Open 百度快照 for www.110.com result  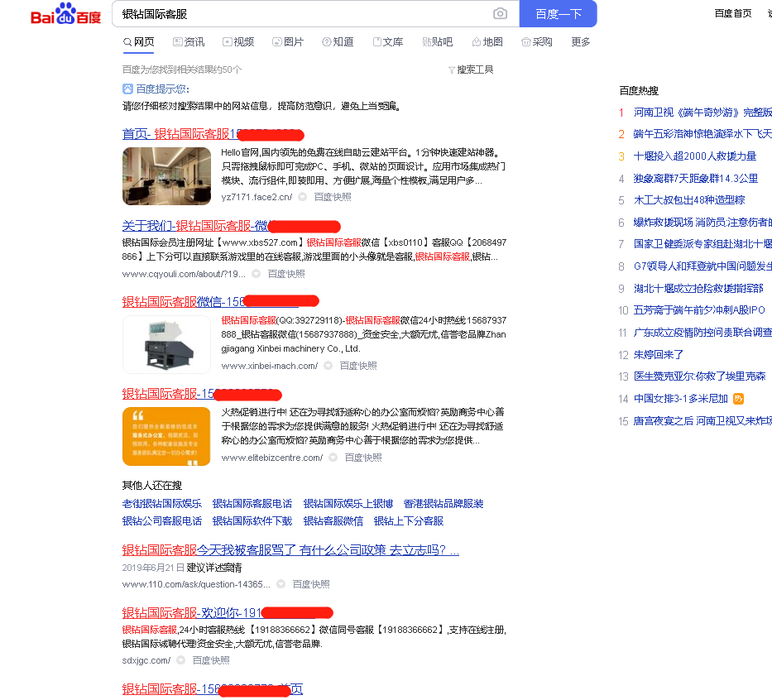(x=310, y=584)
